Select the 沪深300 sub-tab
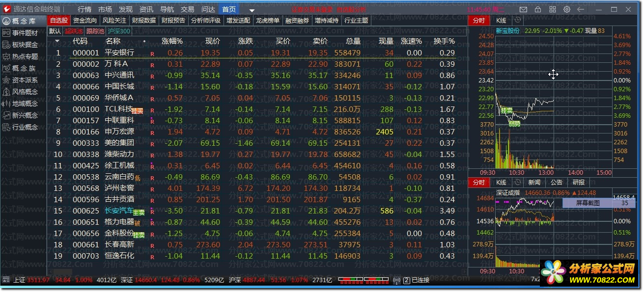This screenshot has height=292, width=644. pos(118,31)
